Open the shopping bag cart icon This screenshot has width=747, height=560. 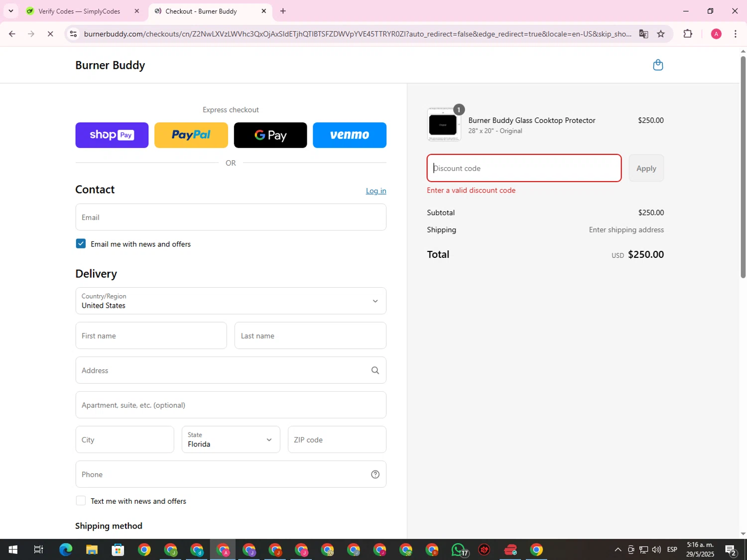(658, 65)
